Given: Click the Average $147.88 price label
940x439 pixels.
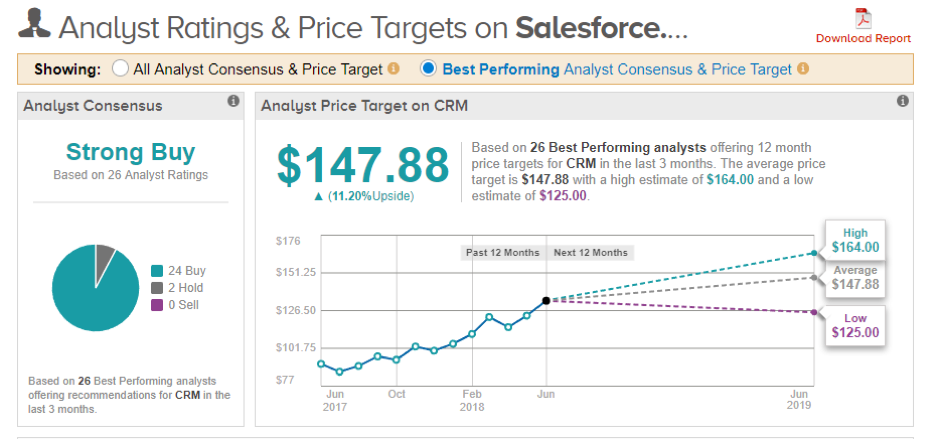Looking at the screenshot, I should pyautogui.click(x=855, y=278).
